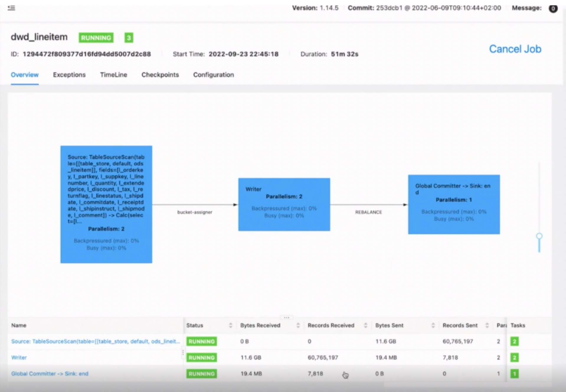Open the Configuration tab
Image resolution: width=566 pixels, height=392 pixels.
coord(214,75)
